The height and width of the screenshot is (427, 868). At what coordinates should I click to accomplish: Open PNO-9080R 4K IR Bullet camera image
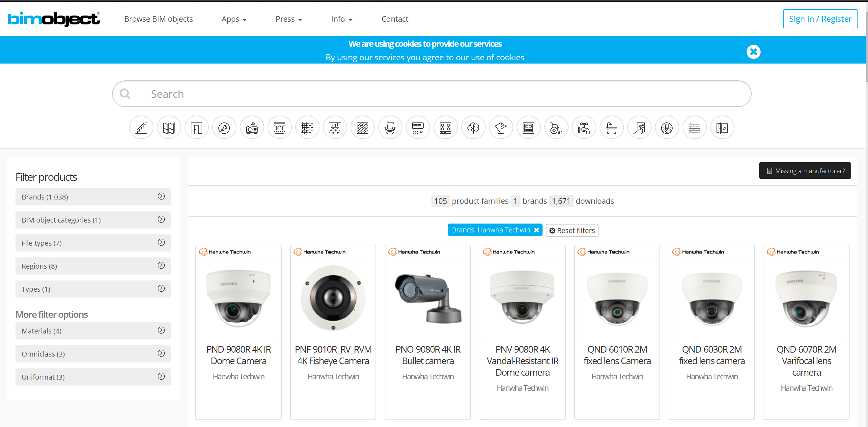coord(428,298)
